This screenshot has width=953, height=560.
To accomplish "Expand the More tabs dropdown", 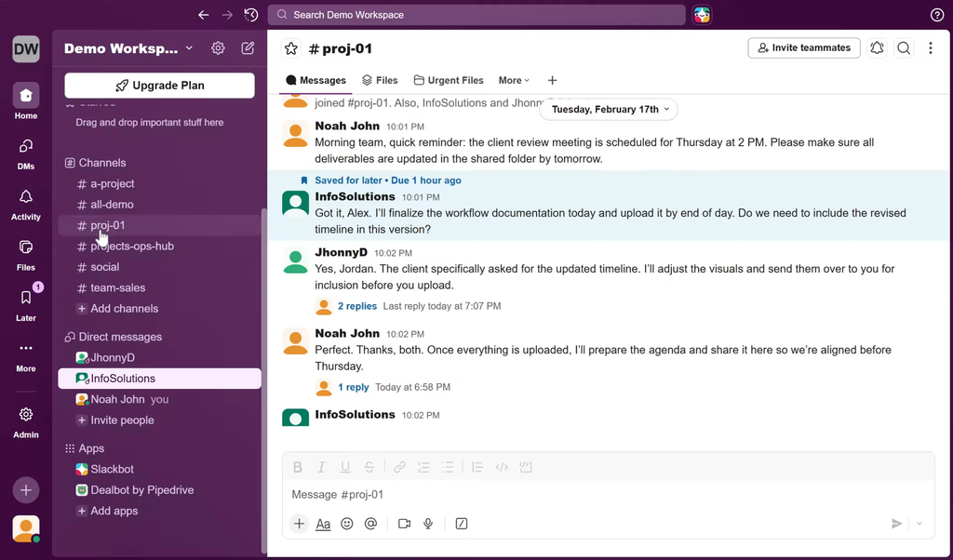I will click(514, 81).
